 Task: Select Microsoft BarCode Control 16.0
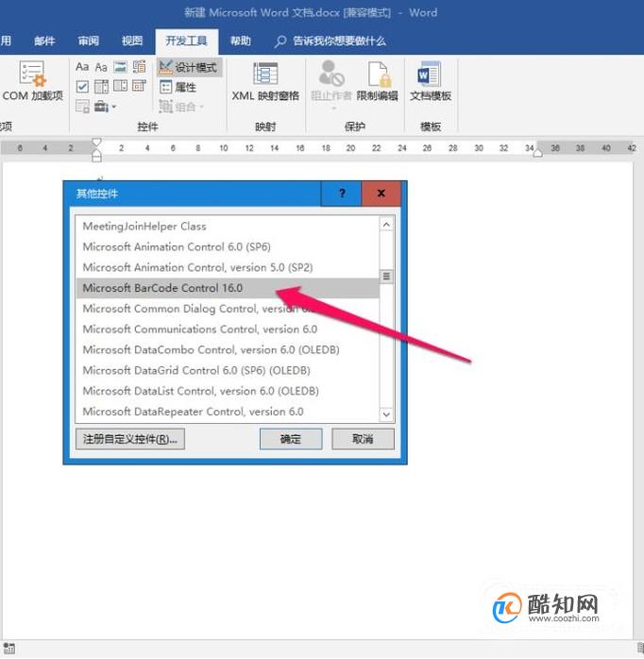pyautogui.click(x=228, y=288)
